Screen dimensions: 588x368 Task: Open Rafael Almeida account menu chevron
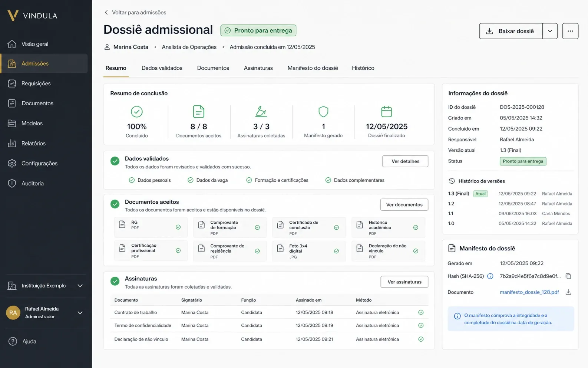click(80, 313)
